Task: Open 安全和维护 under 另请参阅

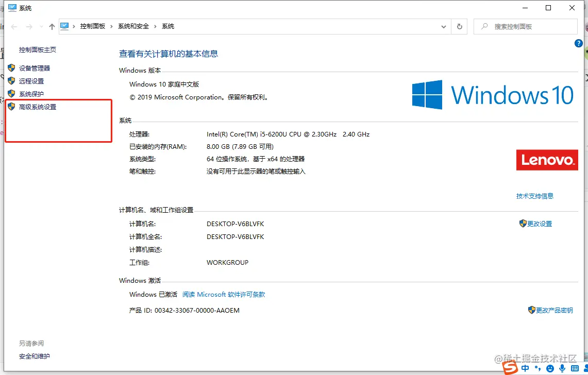Action: pos(35,356)
